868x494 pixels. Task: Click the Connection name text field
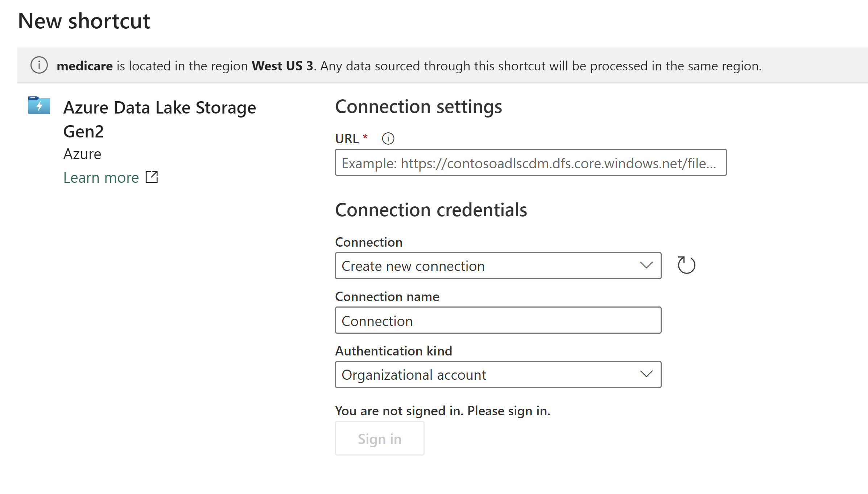(497, 321)
